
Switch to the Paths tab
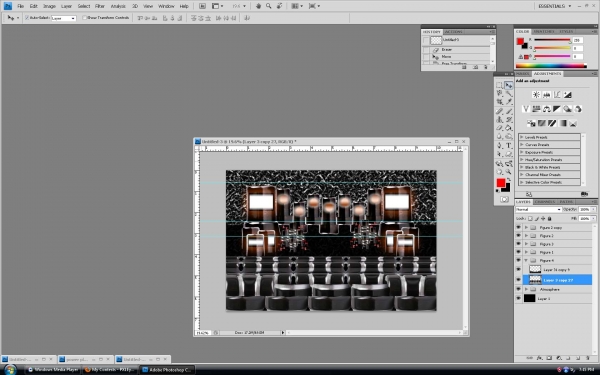click(x=566, y=202)
